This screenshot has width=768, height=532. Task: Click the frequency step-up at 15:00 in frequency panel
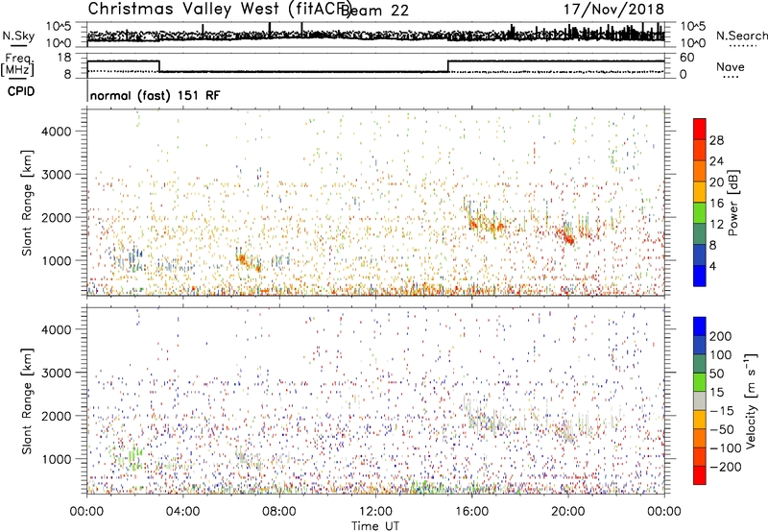tap(447, 66)
